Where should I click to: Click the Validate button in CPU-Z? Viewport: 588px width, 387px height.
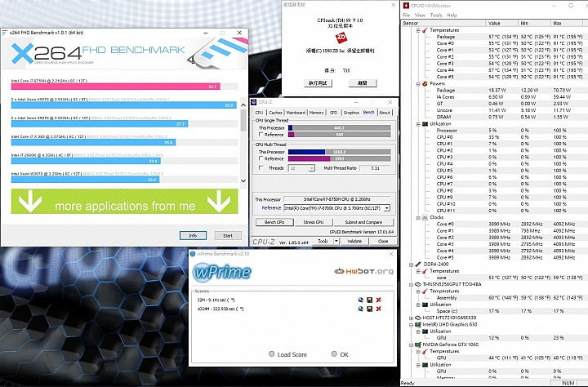pyautogui.click(x=354, y=241)
